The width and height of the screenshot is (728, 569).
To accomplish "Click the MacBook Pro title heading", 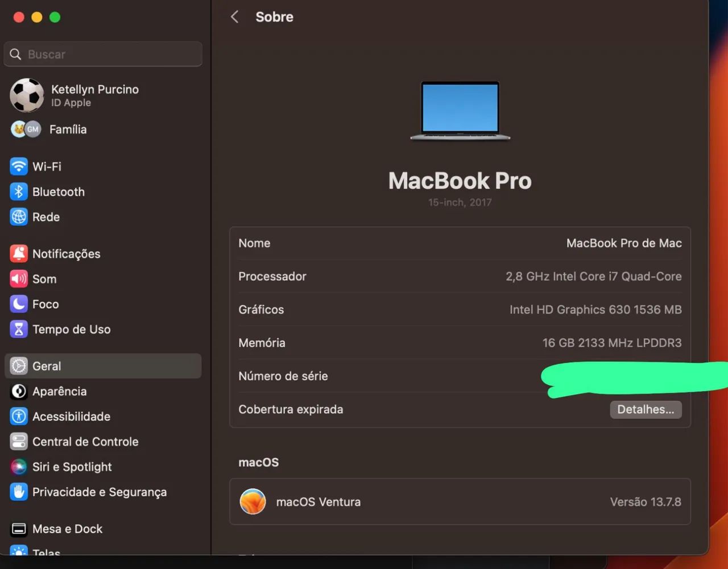I will [460, 181].
